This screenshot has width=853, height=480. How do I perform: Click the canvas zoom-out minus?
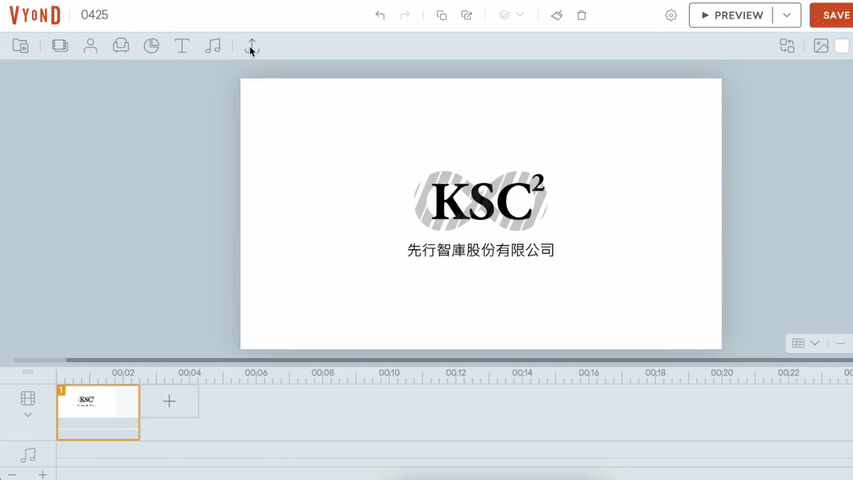coord(840,343)
